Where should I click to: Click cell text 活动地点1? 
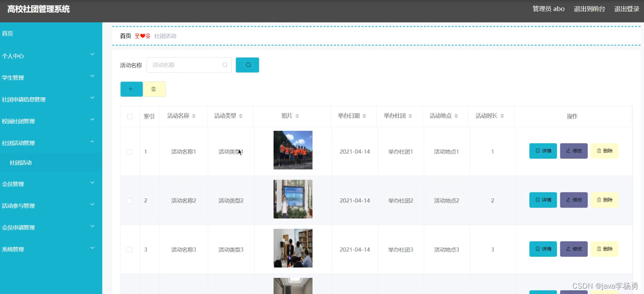447,152
